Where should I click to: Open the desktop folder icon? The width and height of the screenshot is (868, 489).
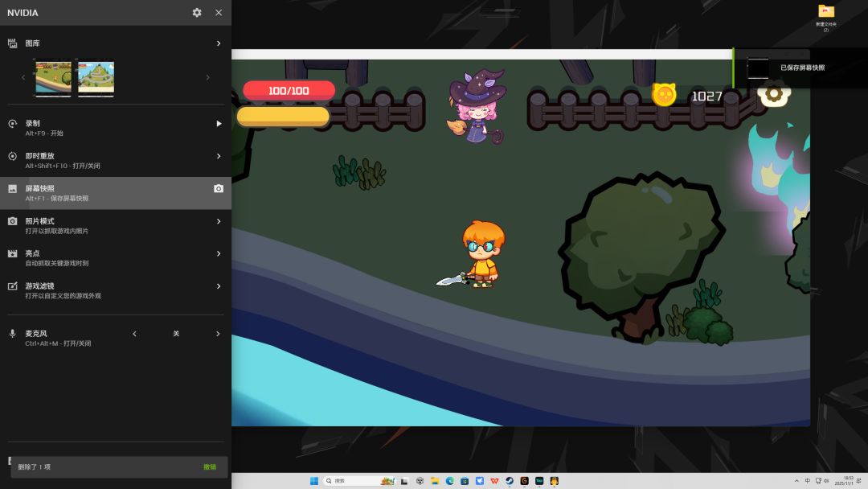[x=826, y=11]
